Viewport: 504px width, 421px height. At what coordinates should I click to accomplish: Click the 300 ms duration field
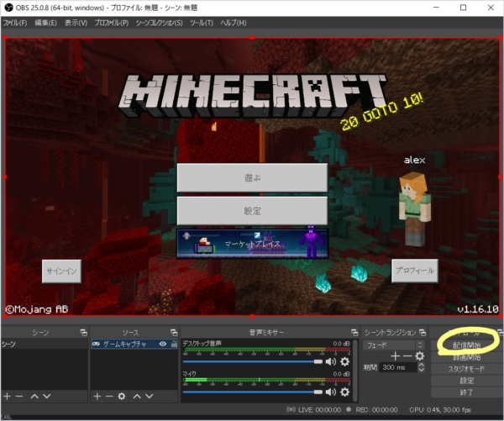[x=398, y=367]
